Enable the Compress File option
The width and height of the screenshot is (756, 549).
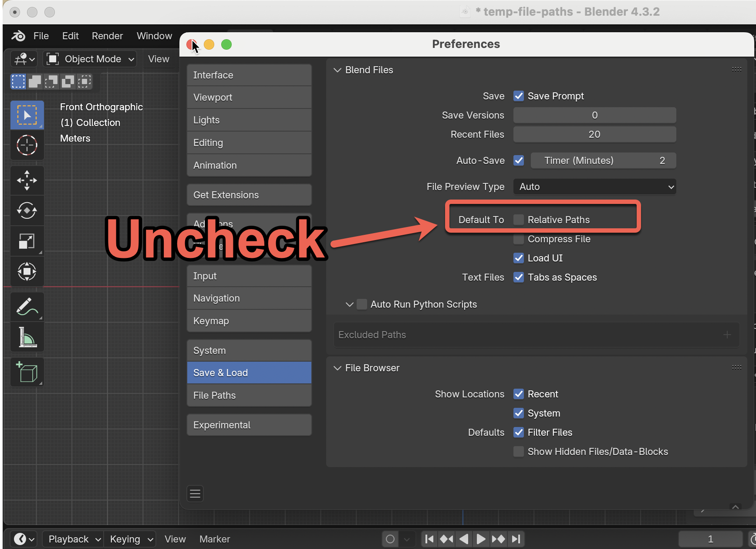519,239
